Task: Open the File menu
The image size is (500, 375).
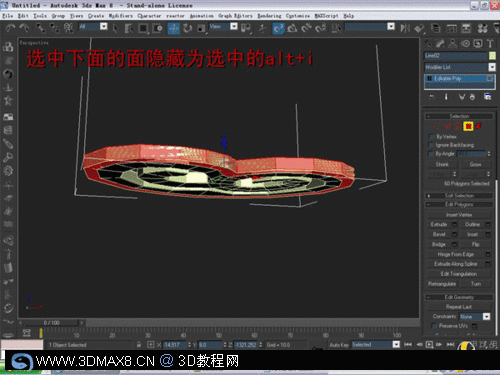Action: (7, 16)
